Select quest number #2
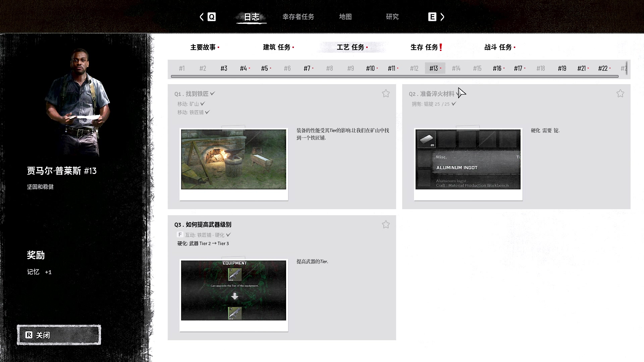The width and height of the screenshot is (644, 362). [203, 68]
